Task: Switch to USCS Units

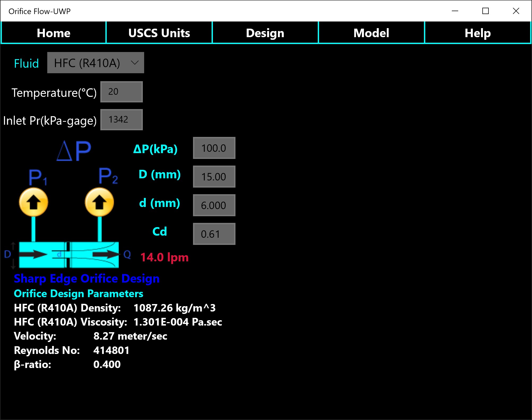Action: 159,33
